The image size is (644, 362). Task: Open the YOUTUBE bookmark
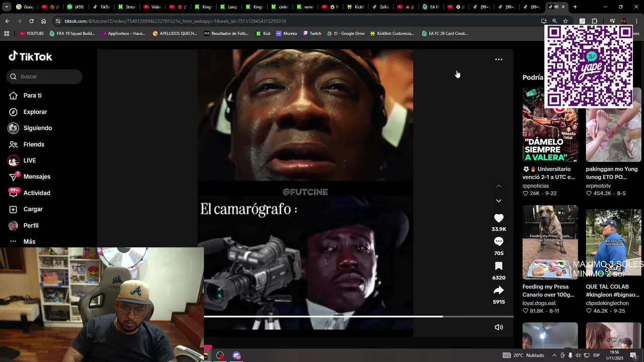(x=32, y=34)
